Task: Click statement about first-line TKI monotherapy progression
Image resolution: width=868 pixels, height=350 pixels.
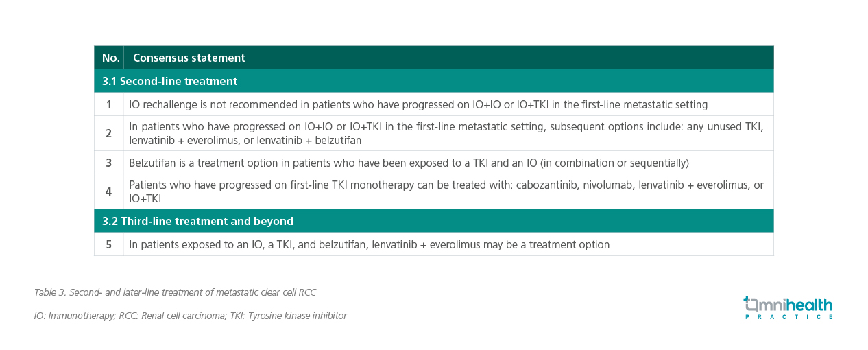Action: tap(446, 192)
